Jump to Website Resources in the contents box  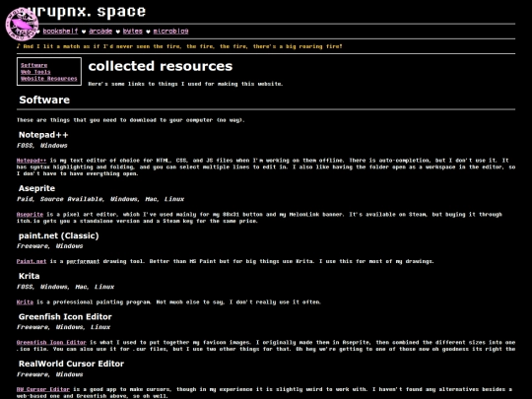[x=49, y=79]
